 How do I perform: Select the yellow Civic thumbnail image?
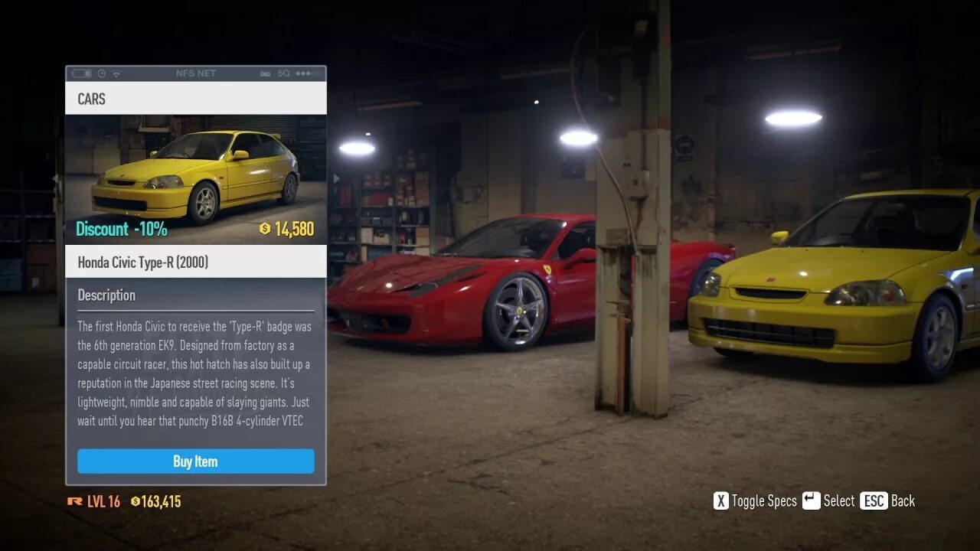click(x=196, y=179)
